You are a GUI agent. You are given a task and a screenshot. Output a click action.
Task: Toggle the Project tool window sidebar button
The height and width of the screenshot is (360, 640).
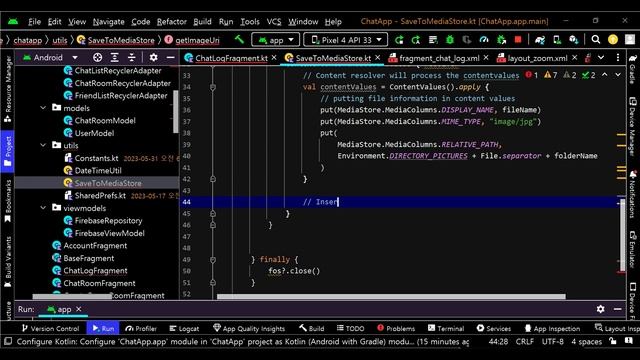(8, 151)
